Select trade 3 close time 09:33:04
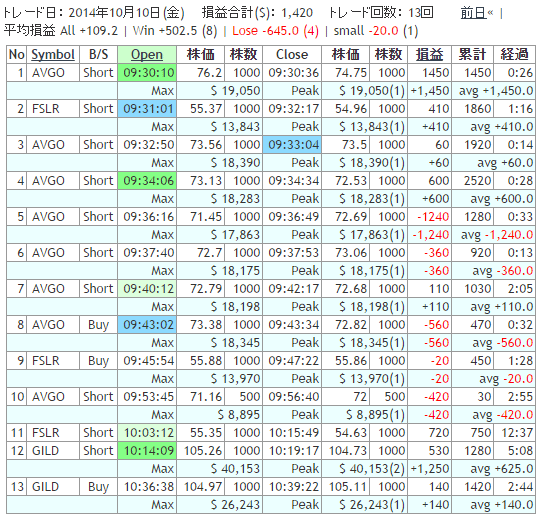Screen dimensions: 538x517 pyautogui.click(x=292, y=144)
